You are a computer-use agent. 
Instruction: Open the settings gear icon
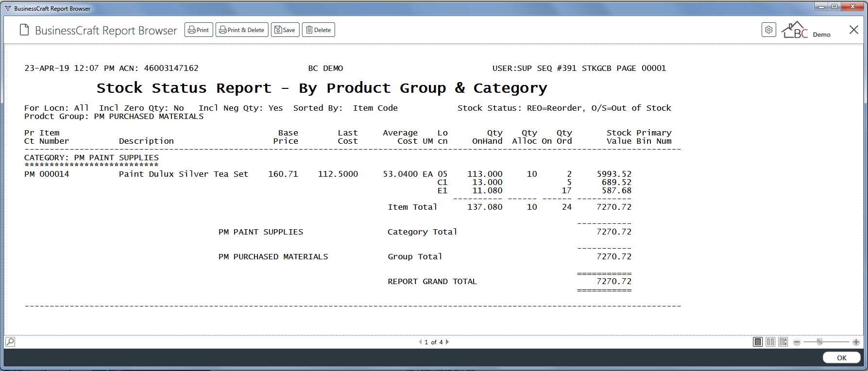[x=769, y=30]
